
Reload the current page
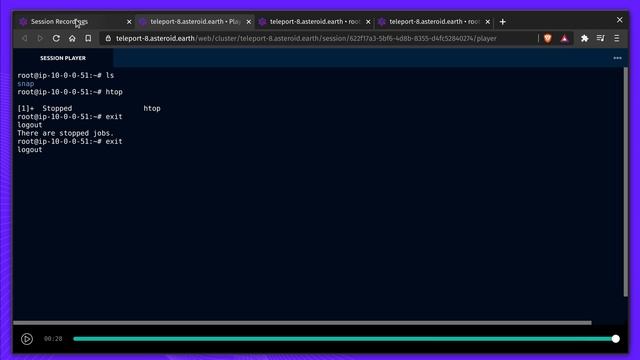(56, 38)
